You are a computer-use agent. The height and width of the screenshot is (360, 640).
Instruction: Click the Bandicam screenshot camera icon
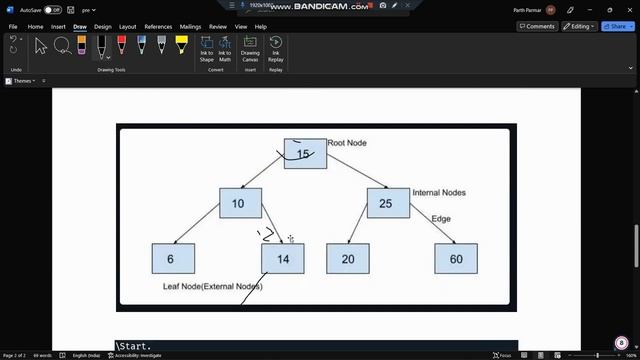pyautogui.click(x=383, y=5)
